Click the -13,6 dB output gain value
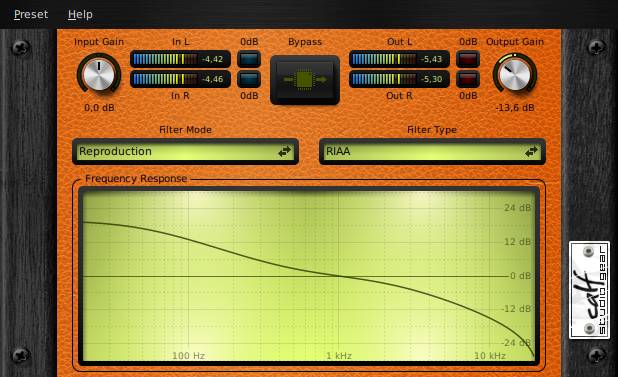The height and width of the screenshot is (377, 618). 515,108
